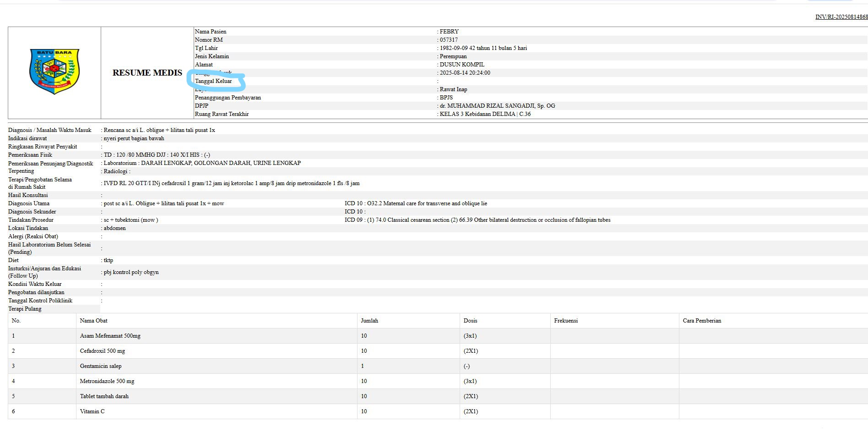
Task: Click 'Metronidazole 500 mg' medication
Action: (x=107, y=381)
